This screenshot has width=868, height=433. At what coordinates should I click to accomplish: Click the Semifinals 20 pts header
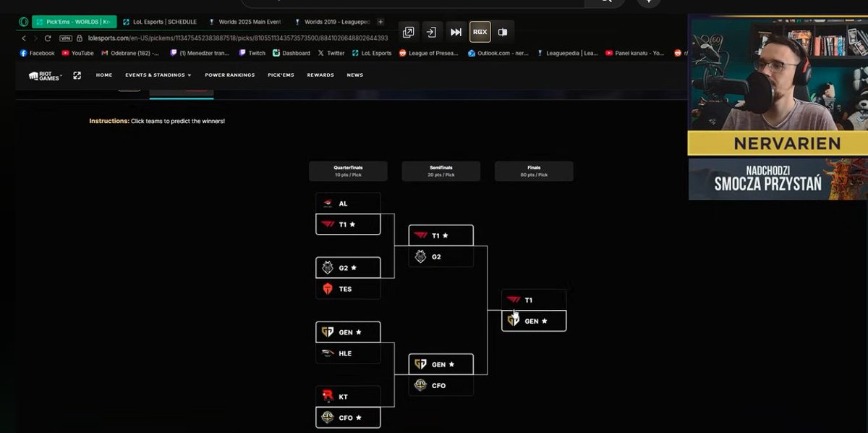tap(441, 171)
